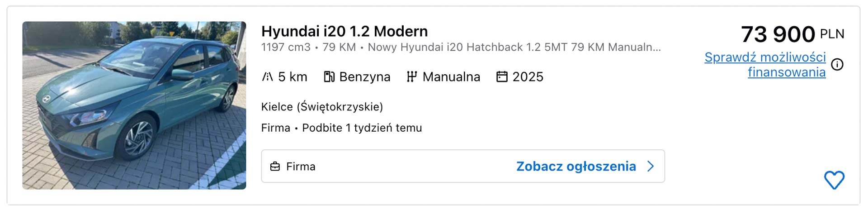Click the 5 km mileage value
The height and width of the screenshot is (210, 868).
pos(292,77)
